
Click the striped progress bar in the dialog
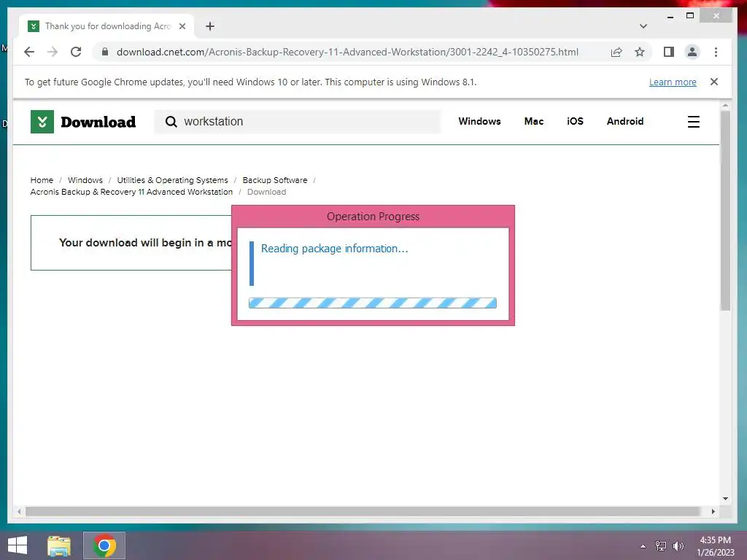click(373, 303)
